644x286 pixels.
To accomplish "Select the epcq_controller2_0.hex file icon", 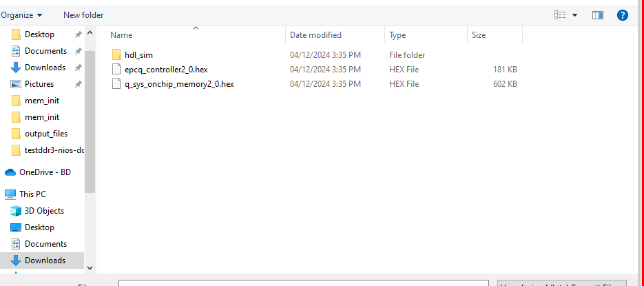I will coord(116,70).
